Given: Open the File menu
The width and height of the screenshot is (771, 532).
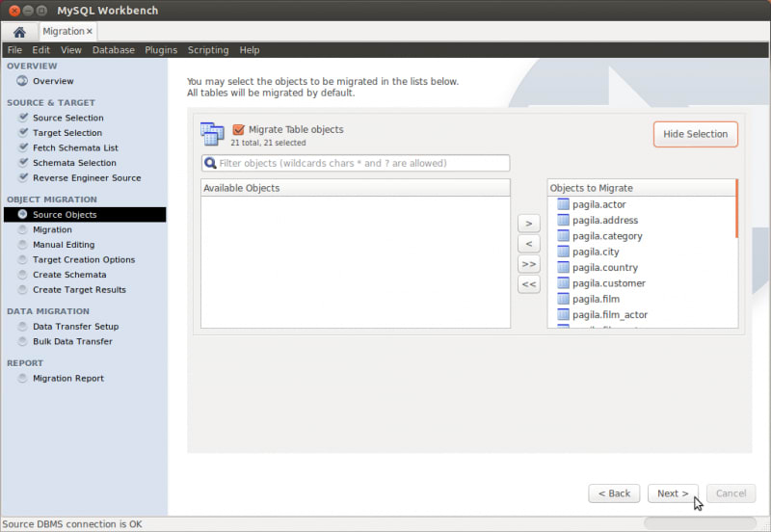Looking at the screenshot, I should pos(14,50).
